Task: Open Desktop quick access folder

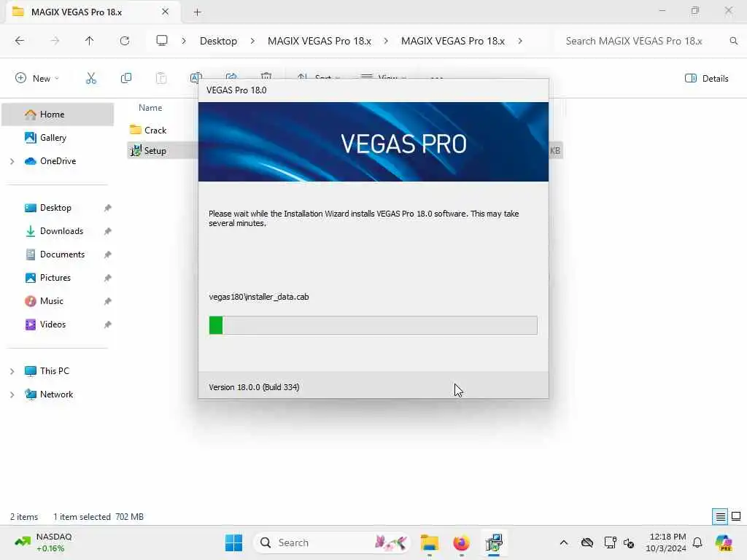Action: point(55,208)
